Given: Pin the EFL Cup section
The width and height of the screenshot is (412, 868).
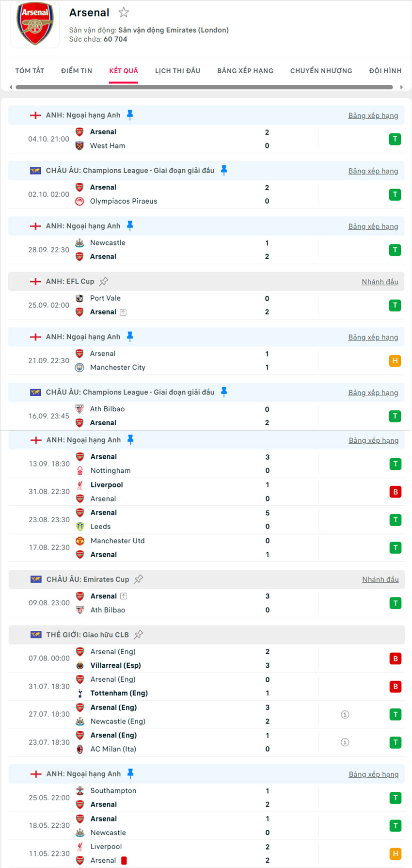Looking at the screenshot, I should click(x=105, y=281).
